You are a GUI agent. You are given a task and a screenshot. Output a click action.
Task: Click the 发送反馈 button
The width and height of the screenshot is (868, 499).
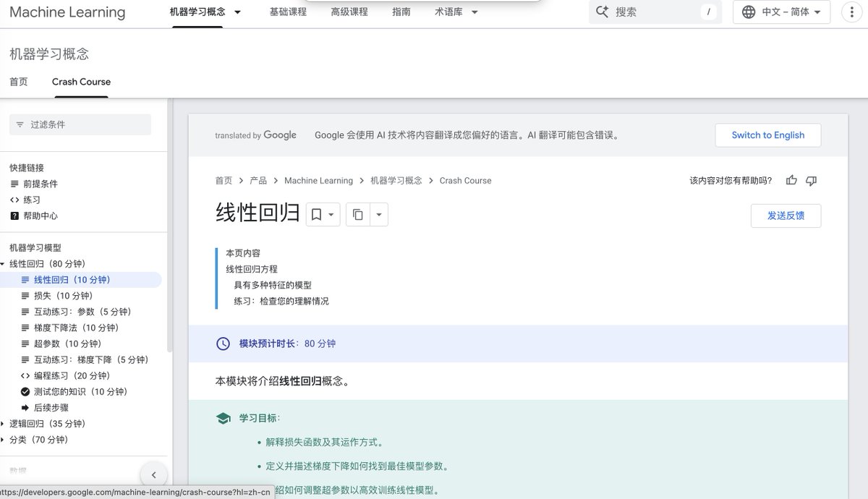pyautogui.click(x=786, y=216)
